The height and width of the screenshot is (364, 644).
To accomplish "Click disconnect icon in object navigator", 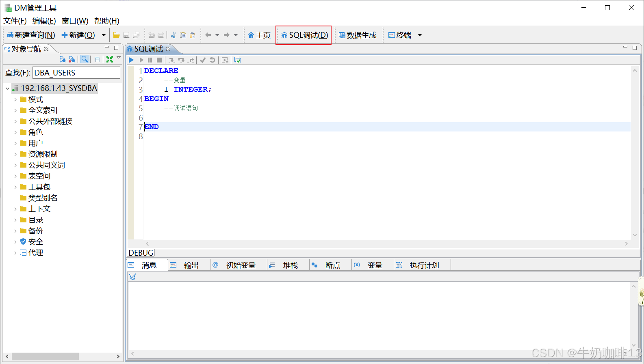I will (72, 59).
